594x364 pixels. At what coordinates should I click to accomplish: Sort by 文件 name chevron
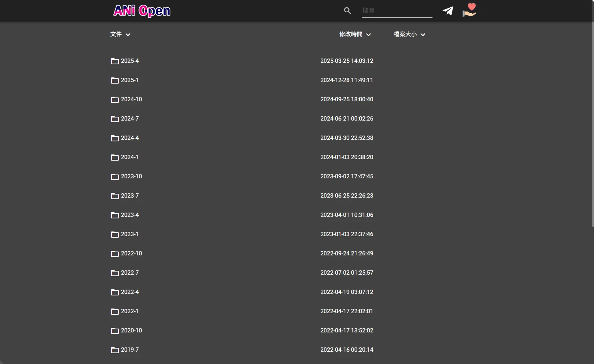tap(128, 35)
